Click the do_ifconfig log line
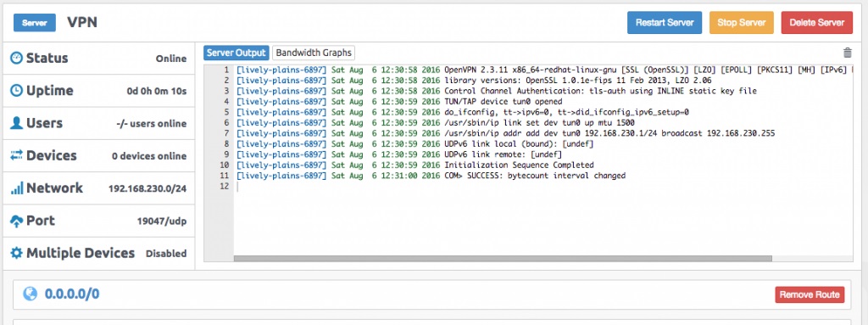 [463, 112]
